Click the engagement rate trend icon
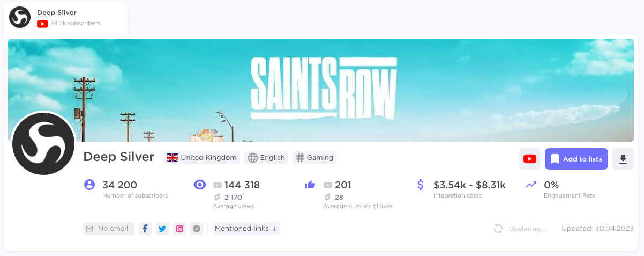The width and height of the screenshot is (644, 256). pos(531,185)
